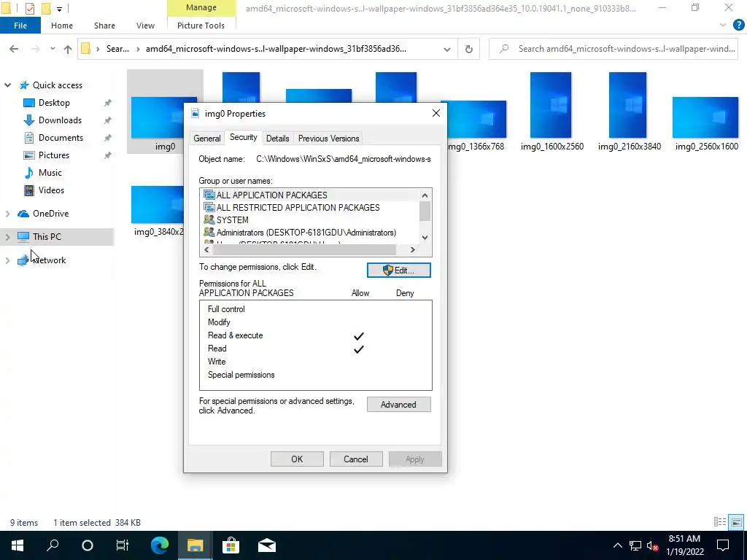The image size is (747, 560).
Task: Expand the OneDrive tree node
Action: (7, 214)
